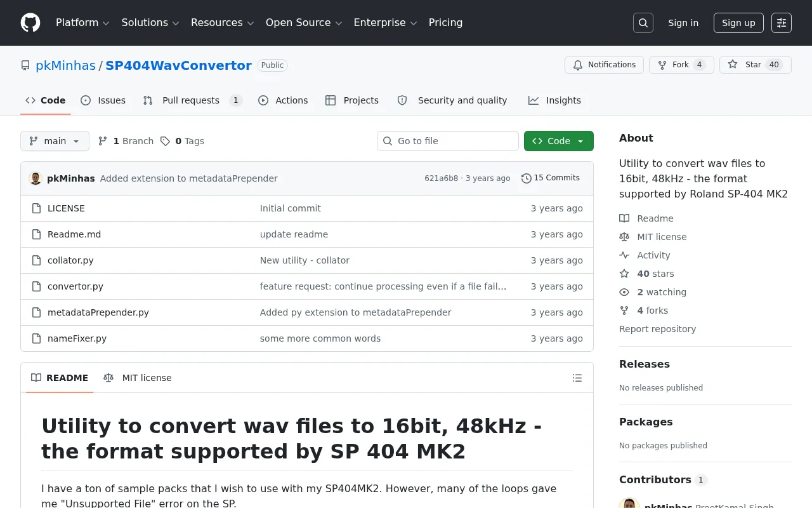The width and height of the screenshot is (812, 508).
Task: Switch to the Projects tab
Action: pyautogui.click(x=352, y=100)
